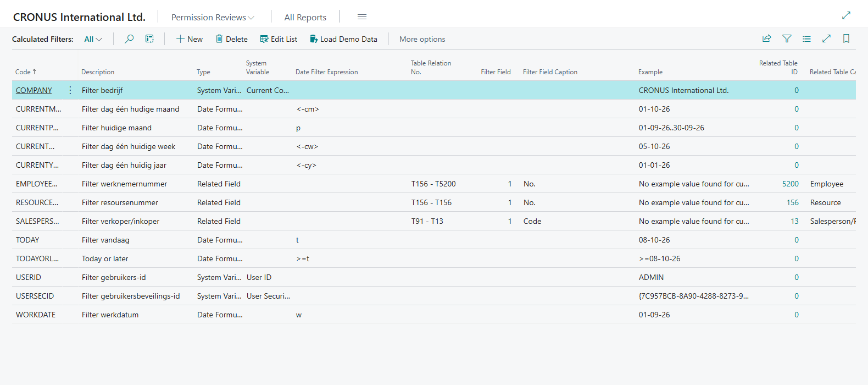Click the Employee related table caption
Viewport: 868px width, 385px height.
coord(827,184)
